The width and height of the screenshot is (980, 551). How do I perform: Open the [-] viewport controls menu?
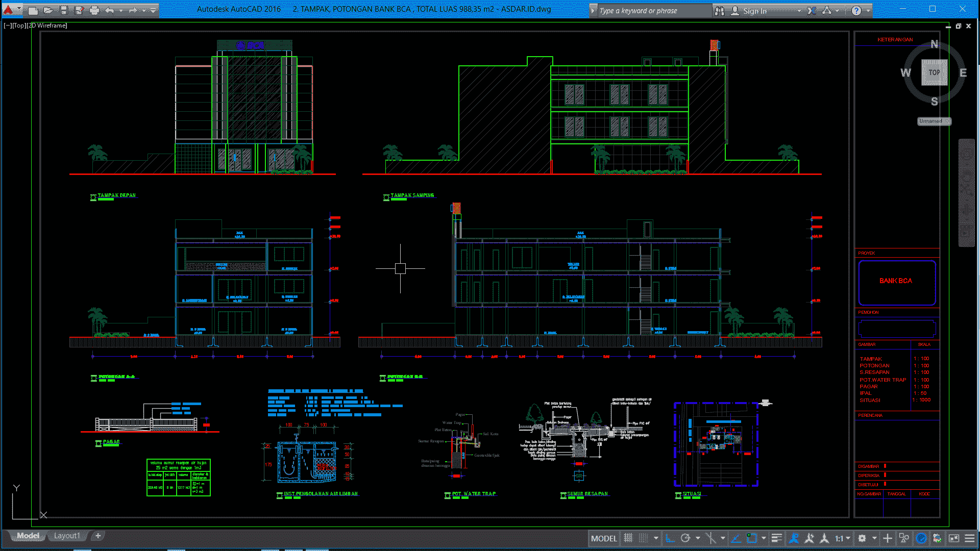[8, 26]
